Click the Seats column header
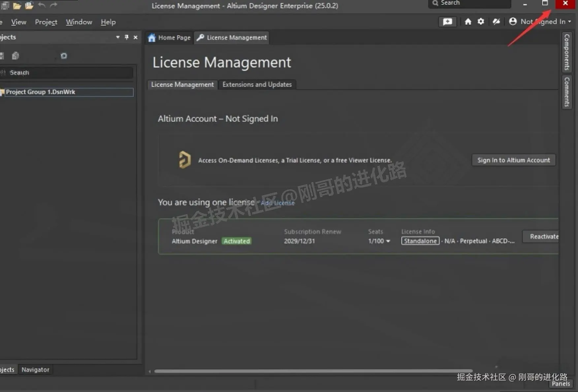The height and width of the screenshot is (392, 578). (375, 232)
